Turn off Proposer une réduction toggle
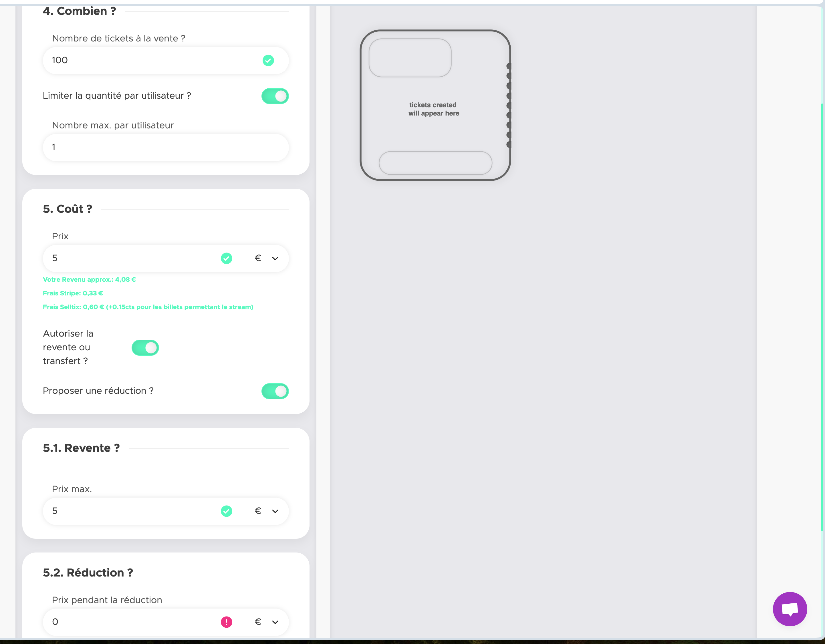Viewport: 825px width, 644px height. (275, 391)
